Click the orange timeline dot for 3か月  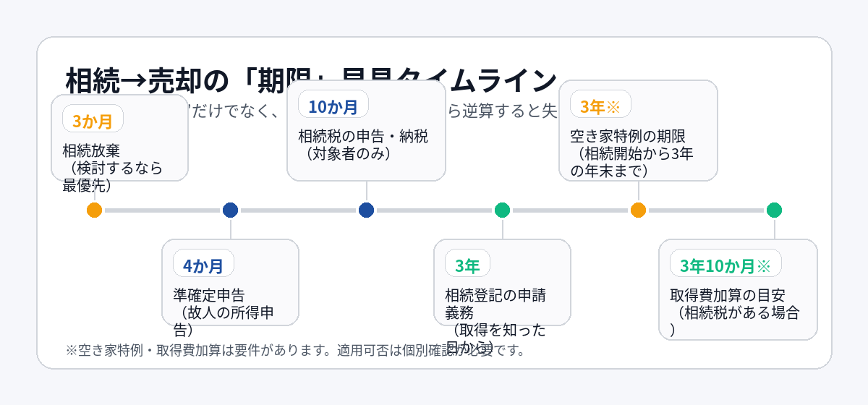point(94,210)
